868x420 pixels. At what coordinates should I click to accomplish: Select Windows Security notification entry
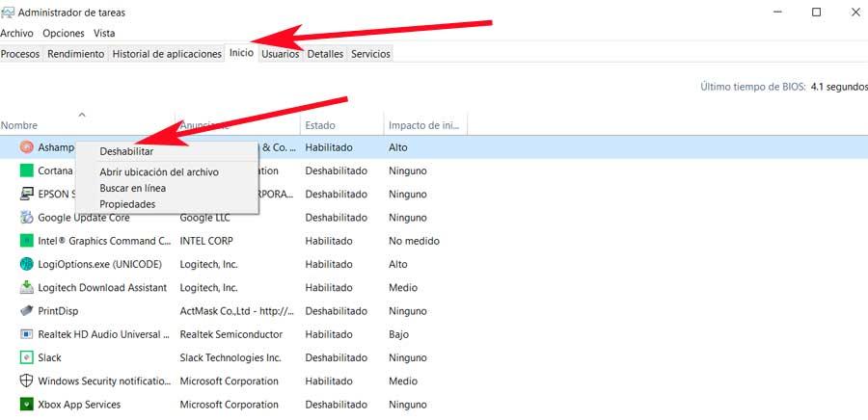(x=104, y=381)
